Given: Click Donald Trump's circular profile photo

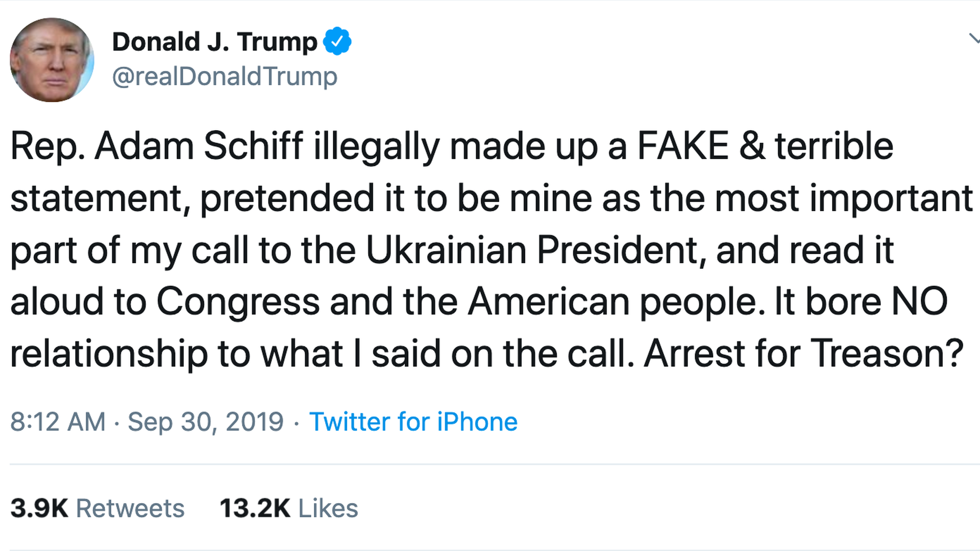Looking at the screenshot, I should 51,60.
